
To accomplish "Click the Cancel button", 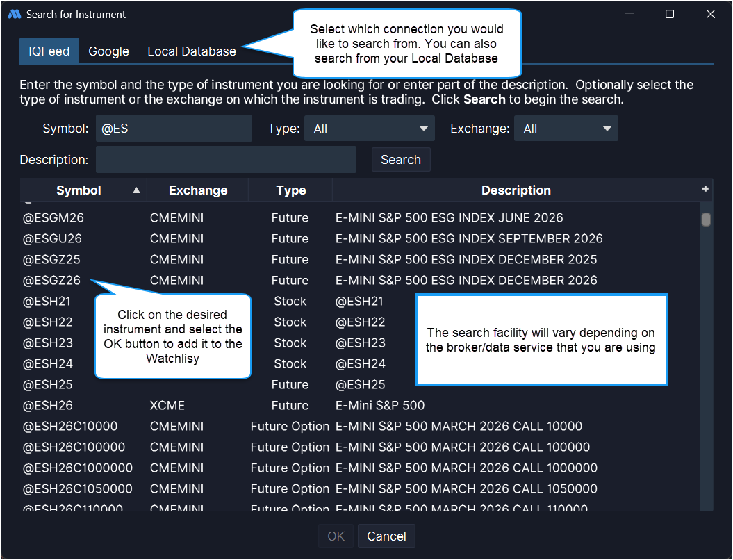I will coord(386,536).
